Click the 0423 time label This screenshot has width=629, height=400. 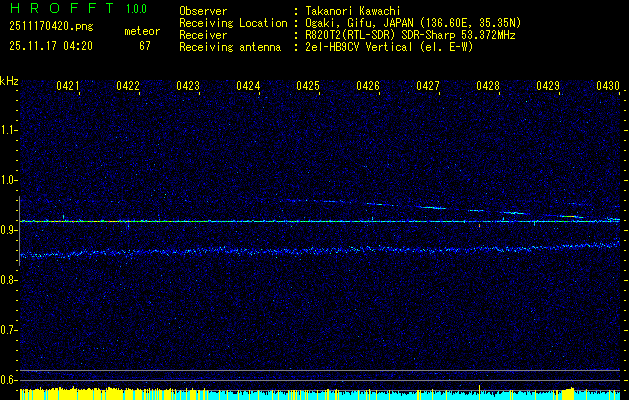(188, 87)
